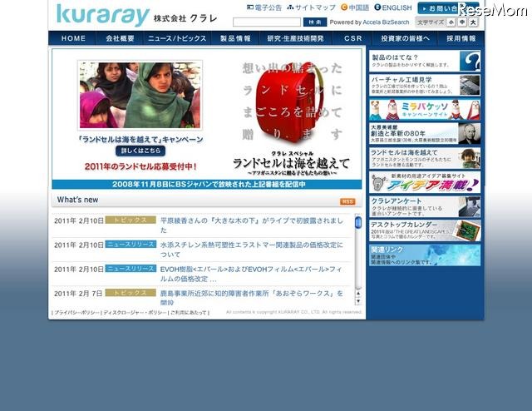Open 製品のはてな？ question mark banner
The height and width of the screenshot is (411, 532).
pos(424,60)
